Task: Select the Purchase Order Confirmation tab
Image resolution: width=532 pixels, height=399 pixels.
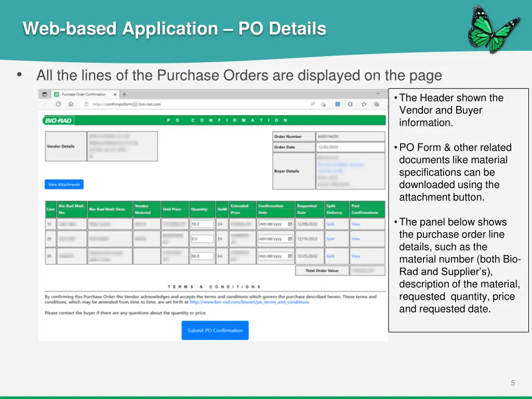Action: click(83, 95)
